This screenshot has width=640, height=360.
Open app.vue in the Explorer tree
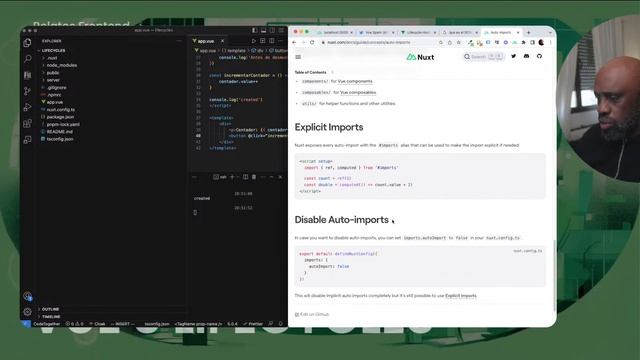pos(55,102)
